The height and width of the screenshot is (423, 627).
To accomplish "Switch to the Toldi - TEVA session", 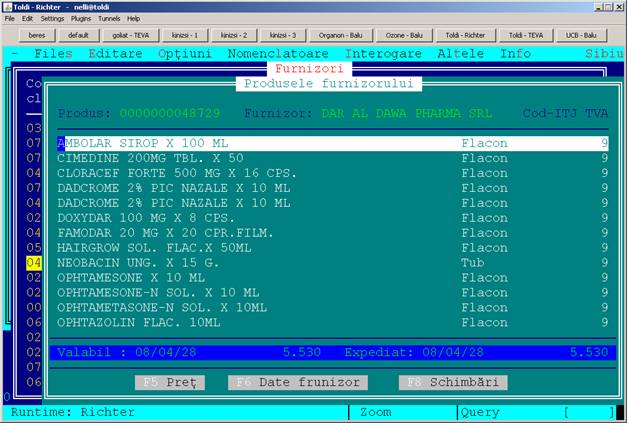I will (x=526, y=35).
